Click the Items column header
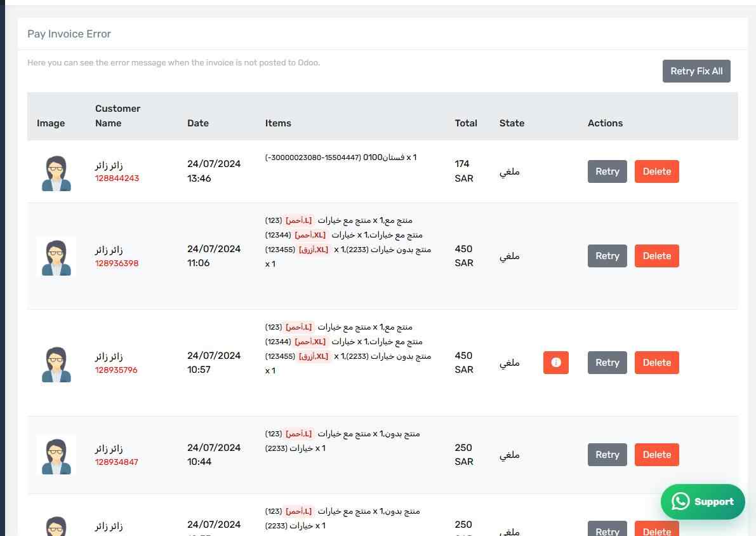This screenshot has height=536, width=756. (x=278, y=123)
